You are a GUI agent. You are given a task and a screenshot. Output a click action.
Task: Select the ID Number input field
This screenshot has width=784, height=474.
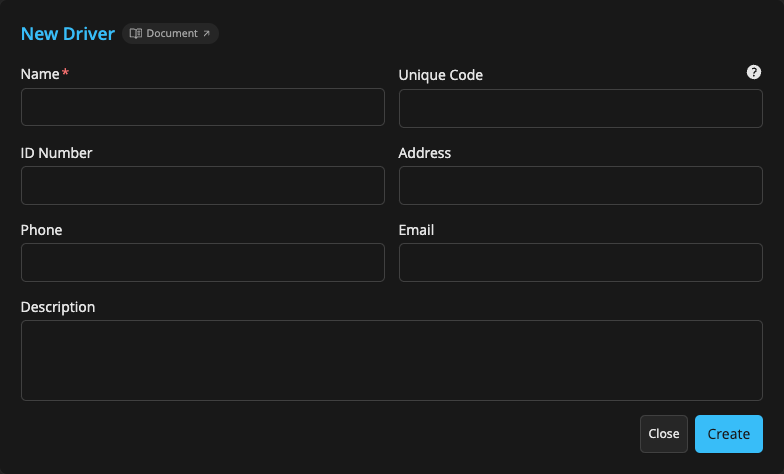[202, 185]
